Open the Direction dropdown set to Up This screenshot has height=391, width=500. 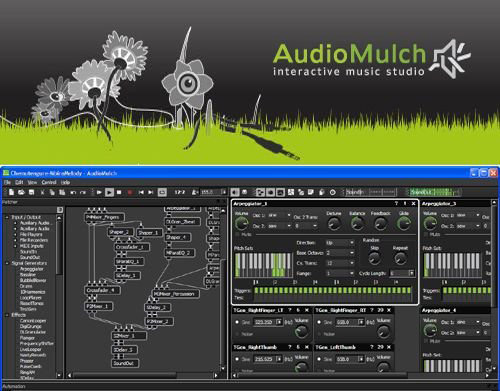pos(340,243)
